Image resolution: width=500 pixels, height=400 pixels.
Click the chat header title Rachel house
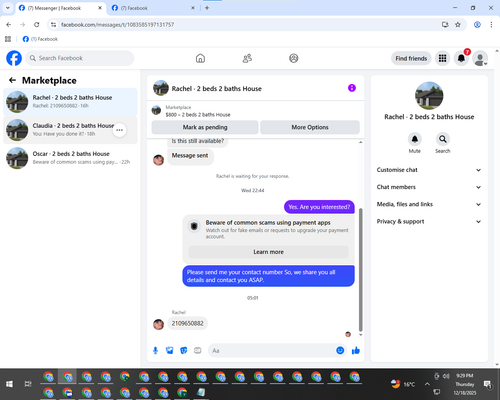(217, 89)
